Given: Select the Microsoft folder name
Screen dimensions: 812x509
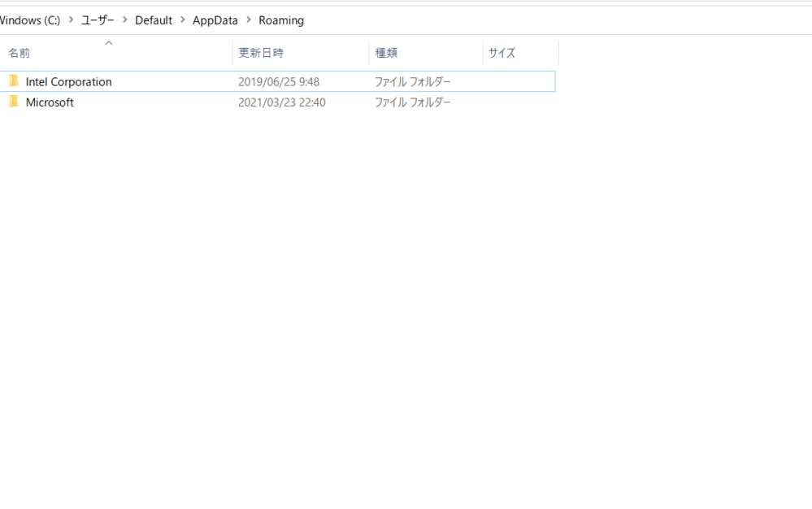Looking at the screenshot, I should (x=50, y=102).
